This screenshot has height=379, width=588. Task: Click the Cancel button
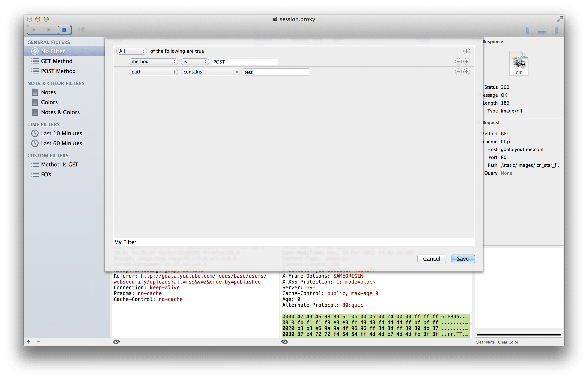pos(431,259)
